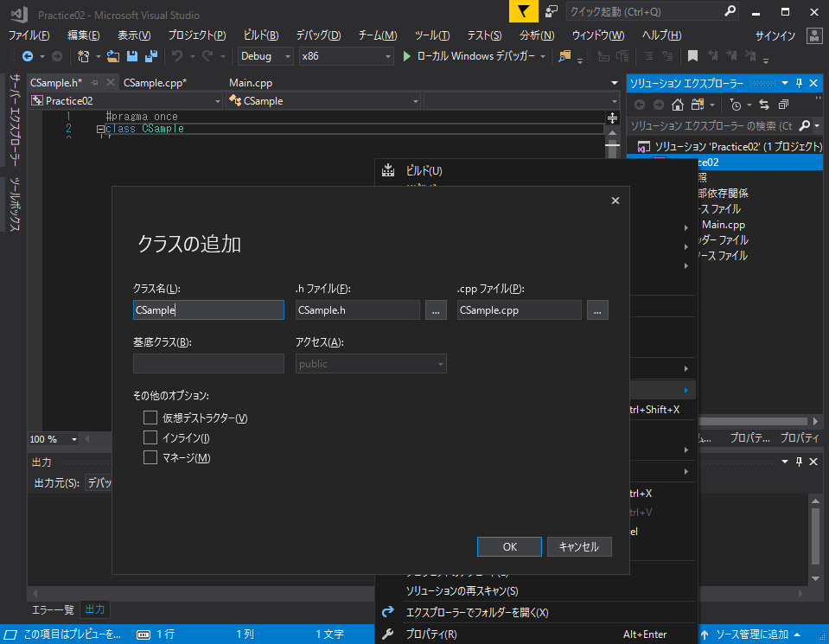Click the Pending Changes Filter clock icon
Image resolution: width=829 pixels, height=644 pixels.
[x=737, y=104]
